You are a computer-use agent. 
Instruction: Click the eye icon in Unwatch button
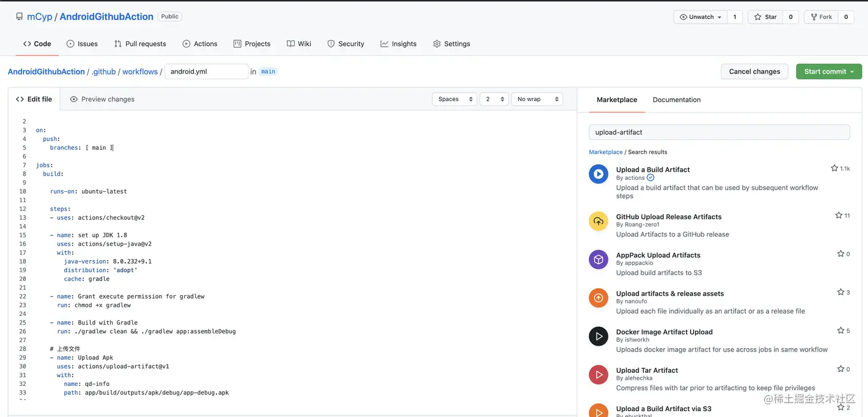683,17
